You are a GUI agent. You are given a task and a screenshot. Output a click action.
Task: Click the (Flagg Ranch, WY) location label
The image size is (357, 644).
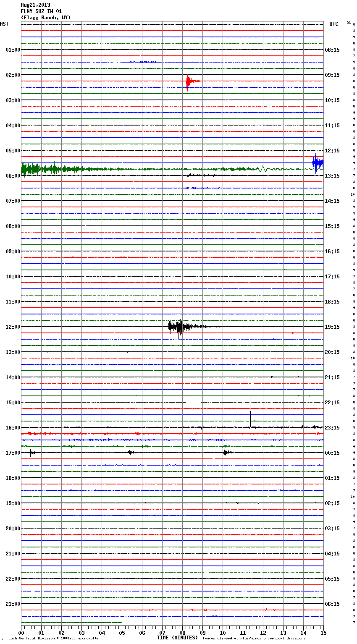click(x=46, y=18)
